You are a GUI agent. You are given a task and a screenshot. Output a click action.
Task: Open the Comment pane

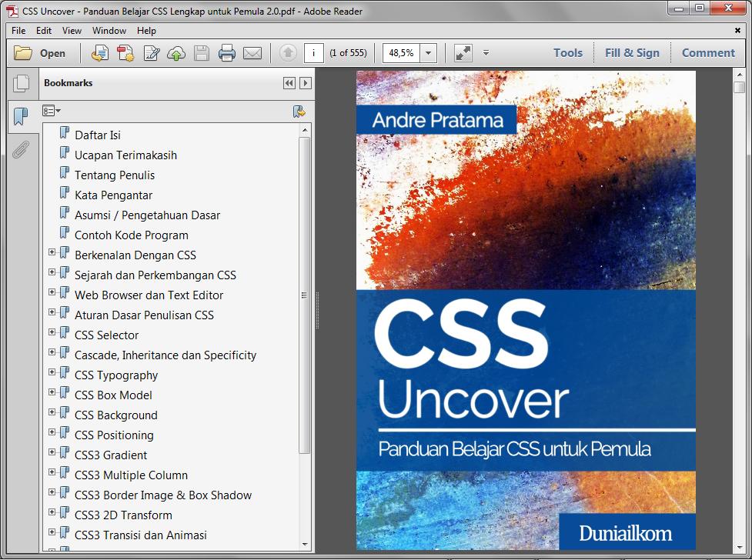click(x=708, y=53)
